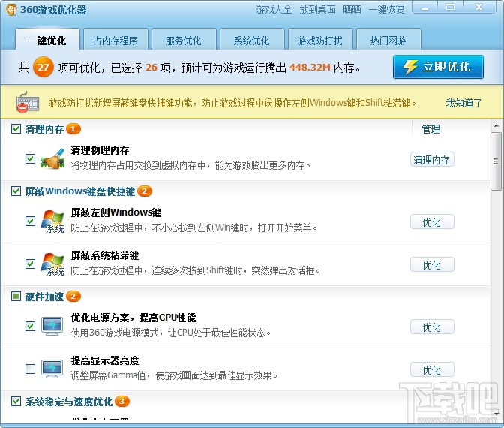Click the vertical scrollbar thumb
The image size is (504, 428).
pyautogui.click(x=496, y=161)
